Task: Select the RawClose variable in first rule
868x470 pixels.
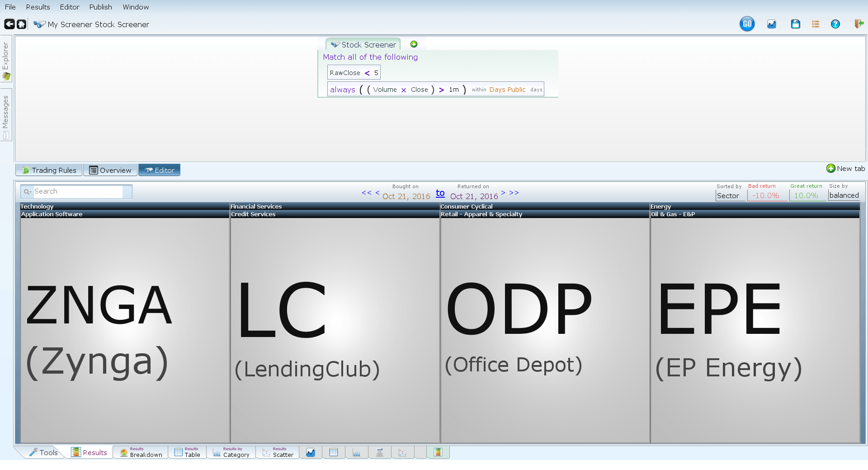Action: [x=345, y=73]
